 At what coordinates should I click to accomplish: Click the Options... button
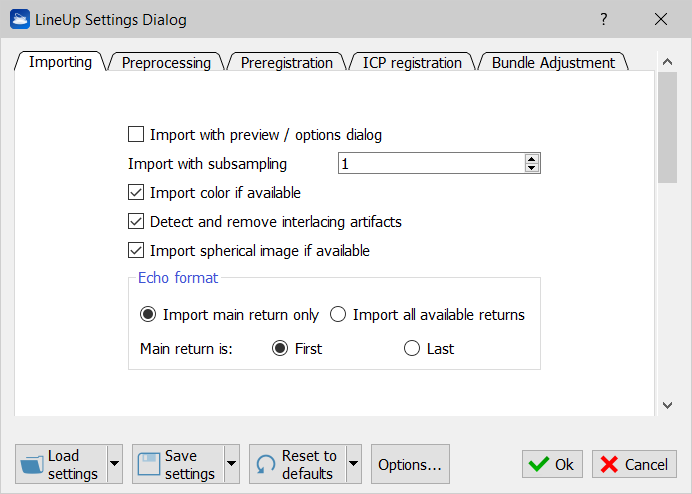[410, 464]
